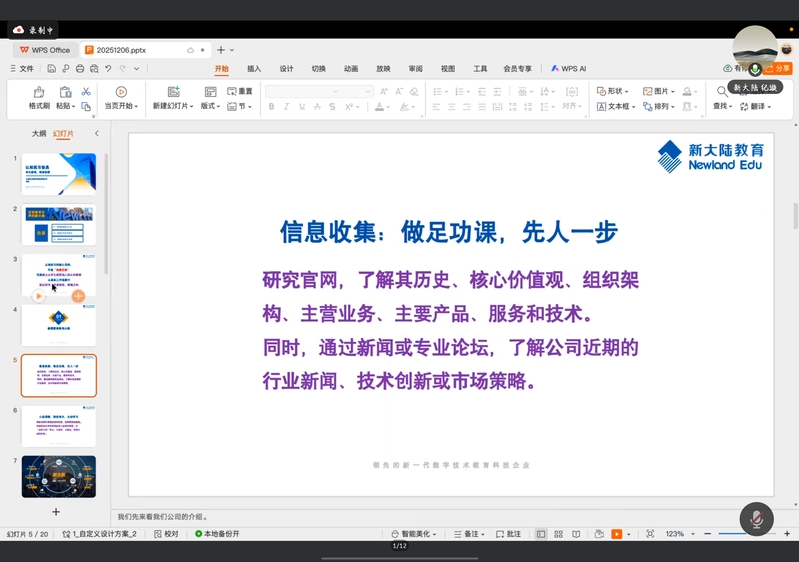
Task: Click the bold B formatting icon
Action: coord(272,107)
